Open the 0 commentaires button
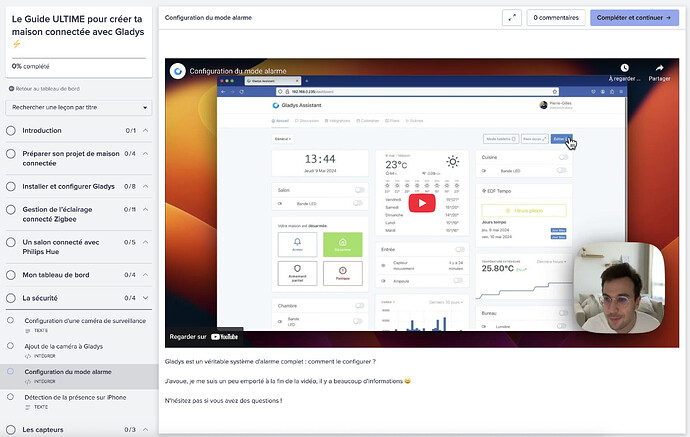Viewport: 690px width, 437px height. coord(556,18)
